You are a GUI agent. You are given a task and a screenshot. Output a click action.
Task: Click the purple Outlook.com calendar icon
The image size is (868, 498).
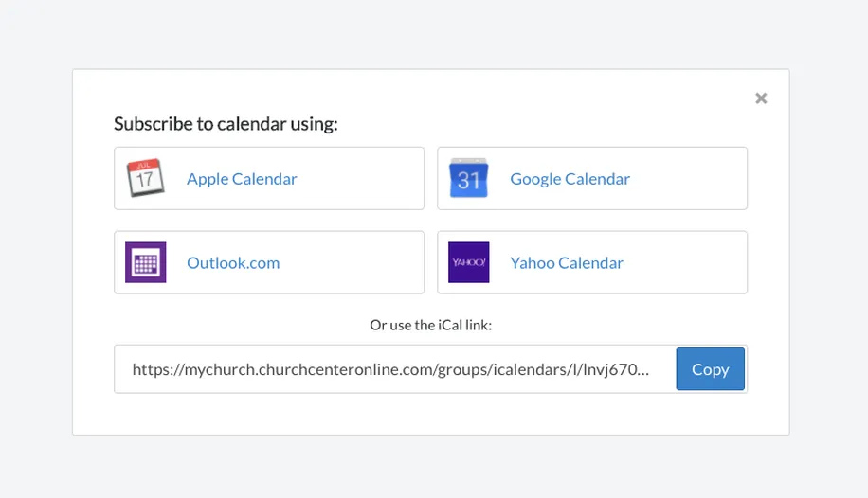click(x=146, y=262)
